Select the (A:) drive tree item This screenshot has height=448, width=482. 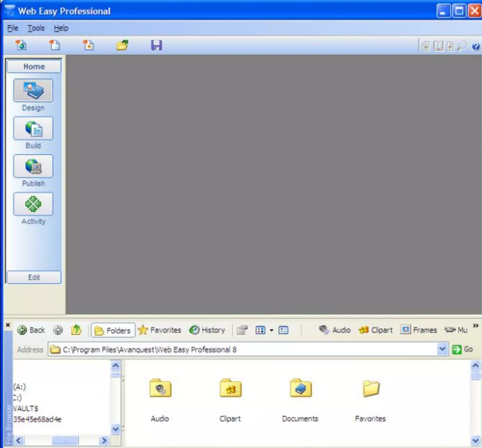click(20, 387)
